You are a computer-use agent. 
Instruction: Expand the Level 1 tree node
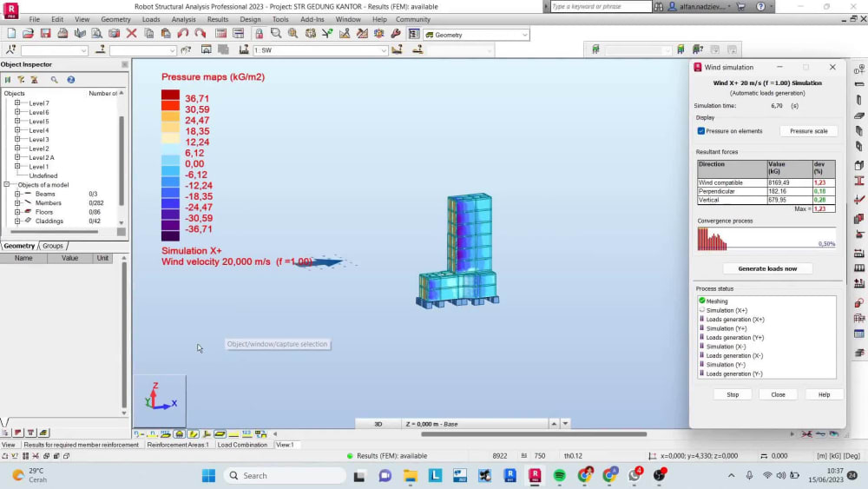pos(17,166)
